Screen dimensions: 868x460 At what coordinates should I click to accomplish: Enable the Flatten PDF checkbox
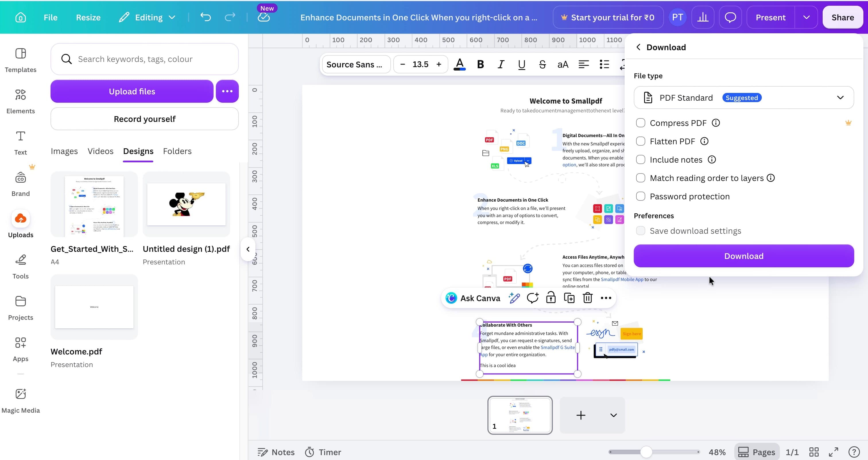640,141
